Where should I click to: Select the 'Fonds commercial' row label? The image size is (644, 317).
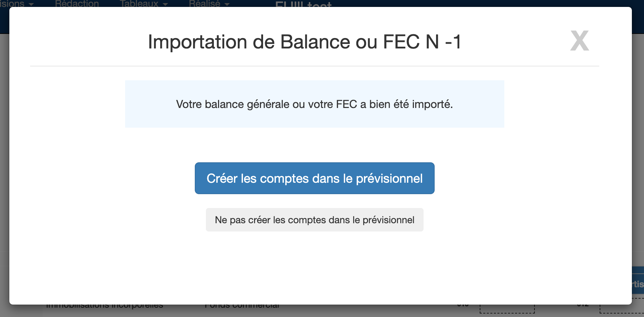242,307
